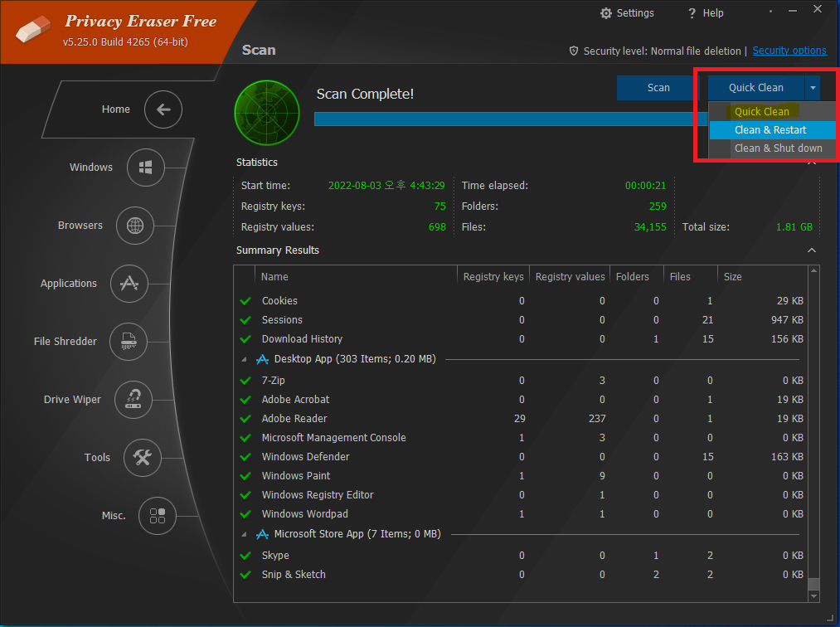Click the Privacy Eraser eraser logo
The width and height of the screenshot is (840, 627).
[x=33, y=28]
